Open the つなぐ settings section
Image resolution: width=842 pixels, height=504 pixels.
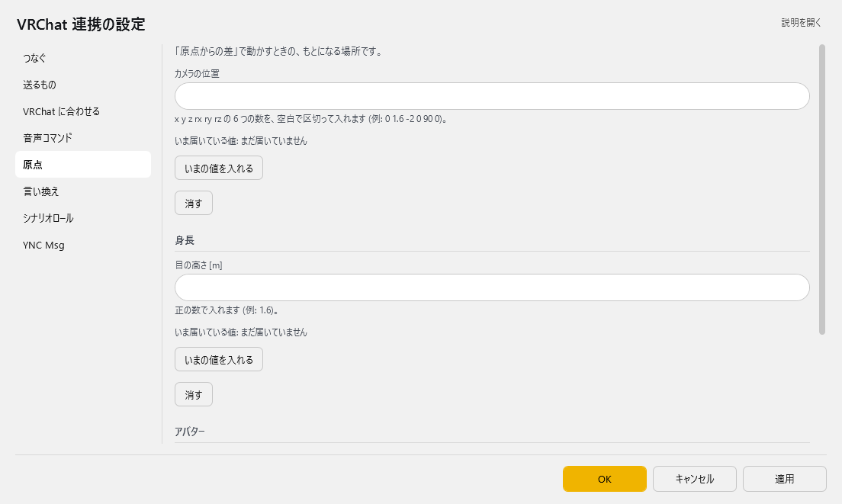(82, 57)
